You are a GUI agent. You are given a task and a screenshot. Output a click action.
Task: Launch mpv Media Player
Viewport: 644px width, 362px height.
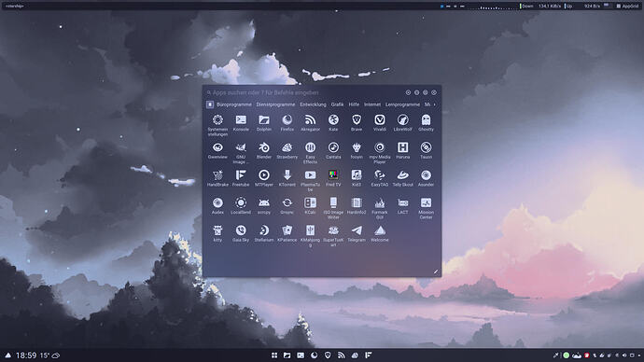pos(380,153)
